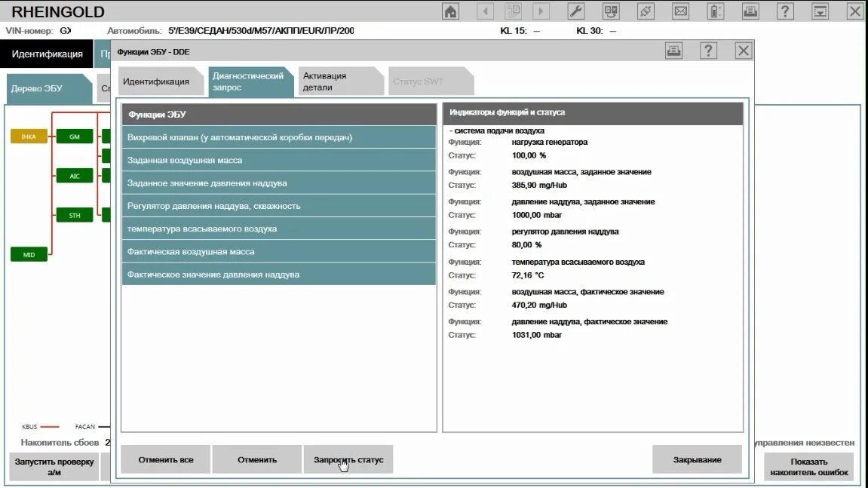The width and height of the screenshot is (868, 488).
Task: Print from the main toolbar printer icon
Action: 750,11
